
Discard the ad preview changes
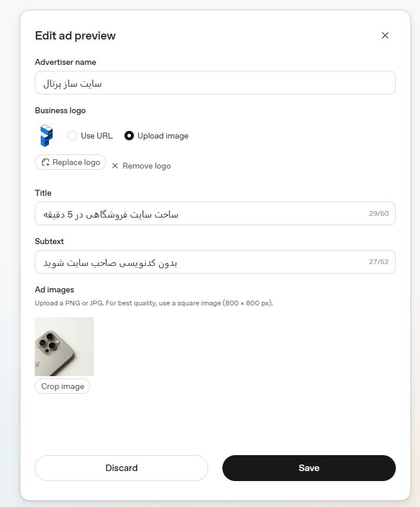[122, 468]
